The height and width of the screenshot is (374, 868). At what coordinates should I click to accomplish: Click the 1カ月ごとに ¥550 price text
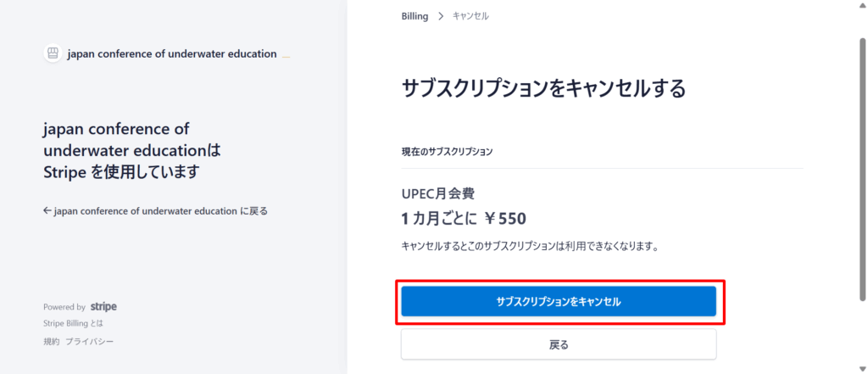click(x=464, y=218)
